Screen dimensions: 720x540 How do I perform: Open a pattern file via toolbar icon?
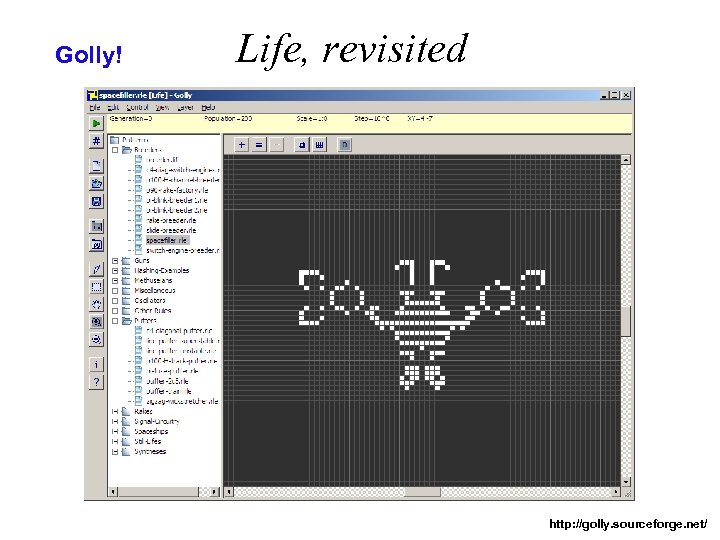(96, 184)
